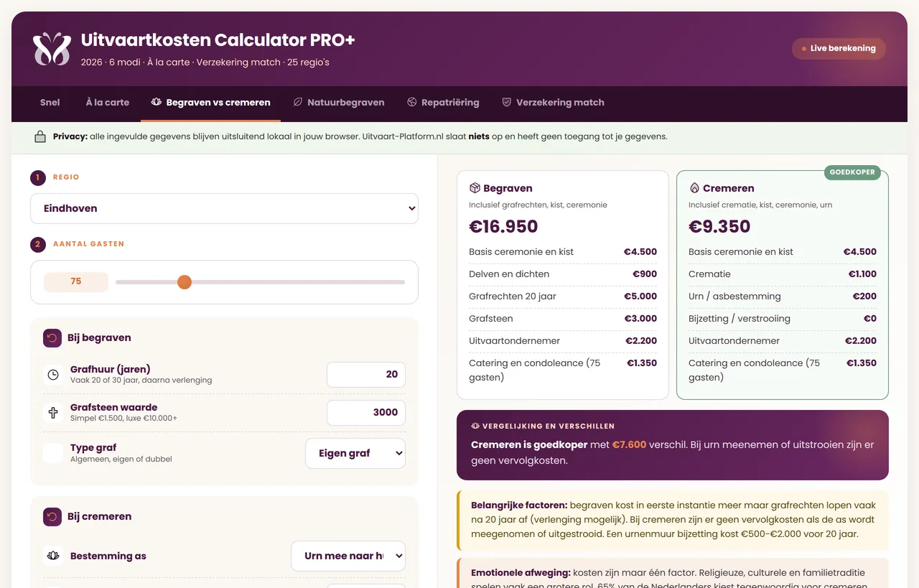Click the Delven en dichten row
The image size is (919, 588).
pos(563,274)
